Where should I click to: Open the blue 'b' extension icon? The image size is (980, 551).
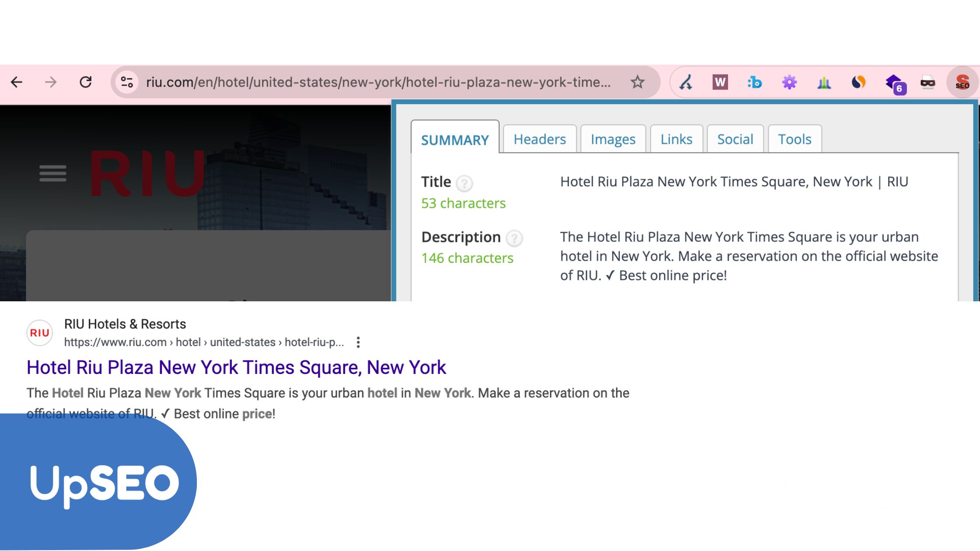tap(755, 82)
